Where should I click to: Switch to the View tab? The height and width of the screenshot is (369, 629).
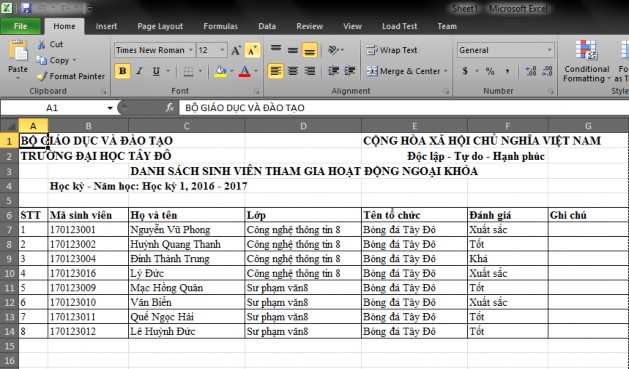coord(352,26)
